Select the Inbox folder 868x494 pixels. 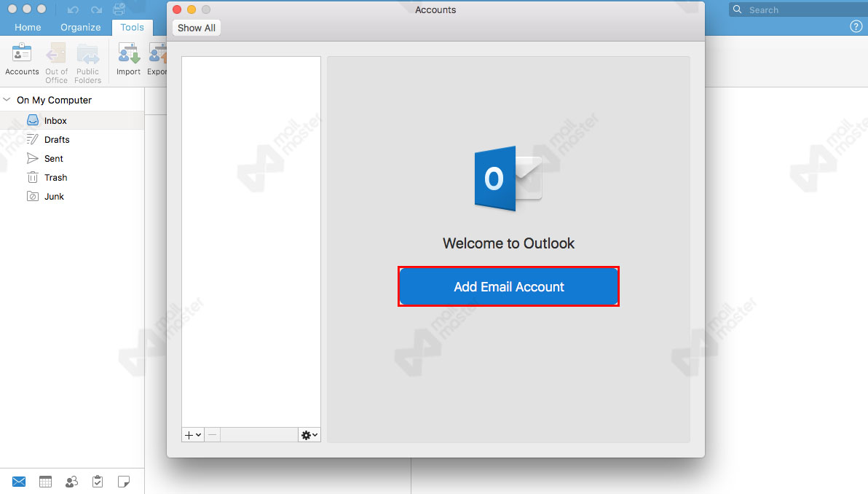(x=55, y=121)
